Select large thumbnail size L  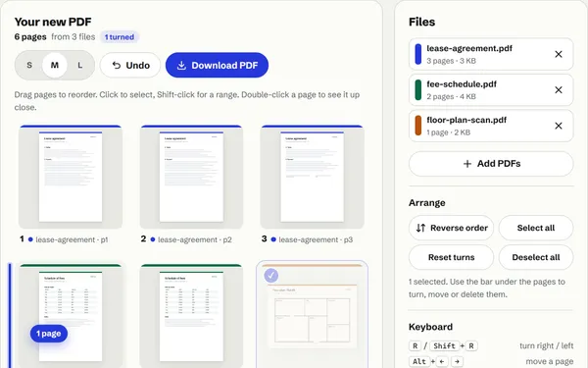80,66
